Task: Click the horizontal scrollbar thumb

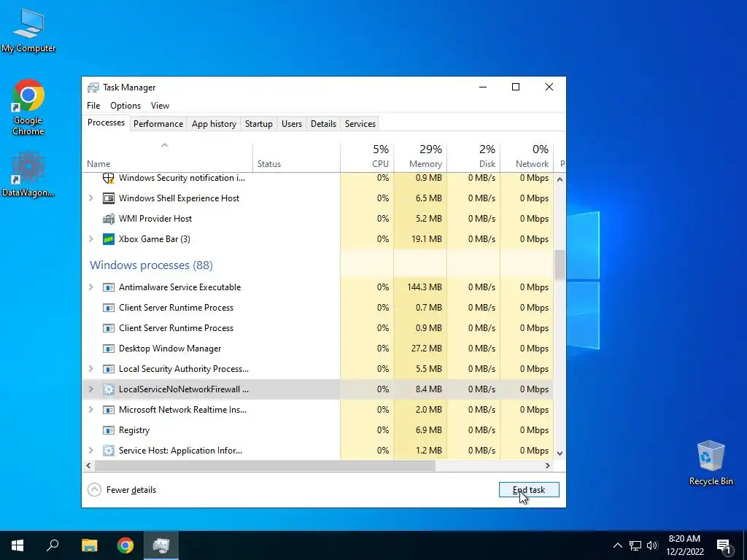Action: click(x=265, y=466)
